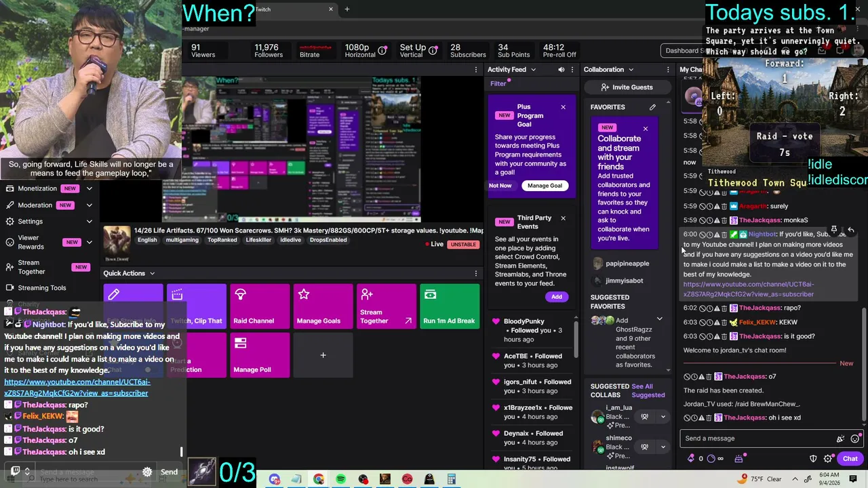
Task: Mute the Activity Feed sound alerts
Action: pyautogui.click(x=561, y=70)
